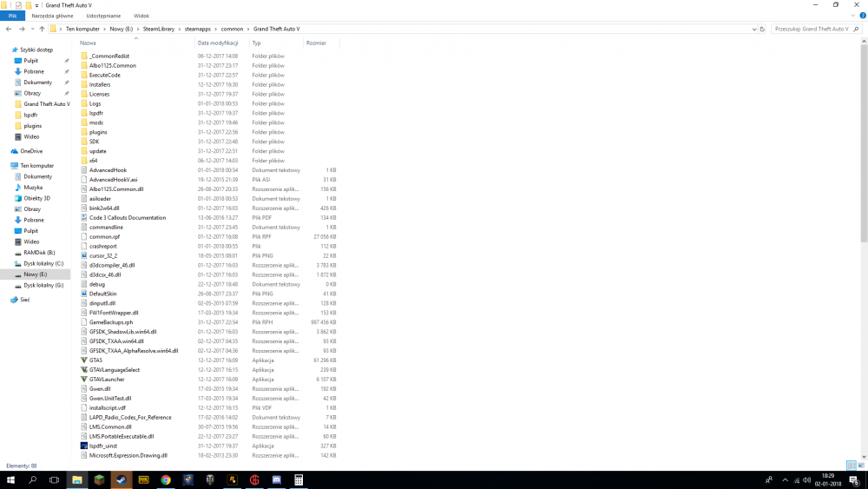Select the GTAVLauncher application
The height and width of the screenshot is (489, 868).
click(107, 380)
